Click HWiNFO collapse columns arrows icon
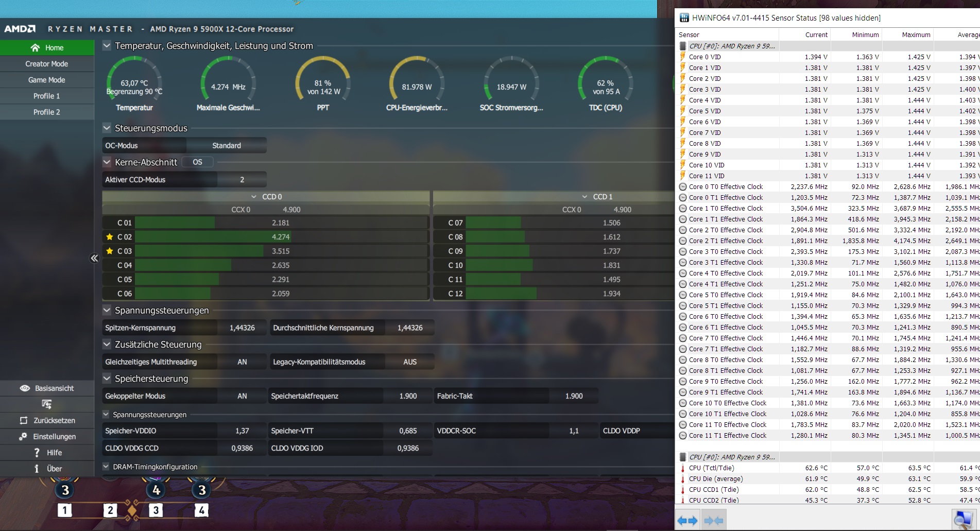This screenshot has width=980, height=531. tap(714, 521)
